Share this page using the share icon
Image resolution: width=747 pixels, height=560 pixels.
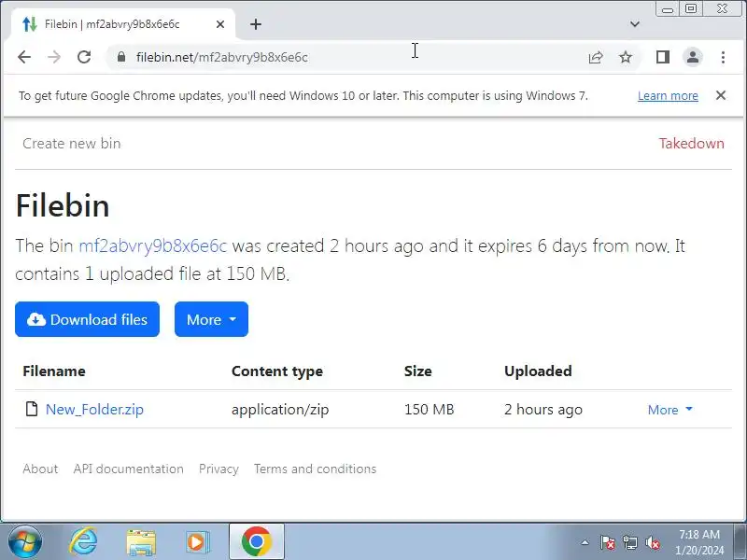596,57
